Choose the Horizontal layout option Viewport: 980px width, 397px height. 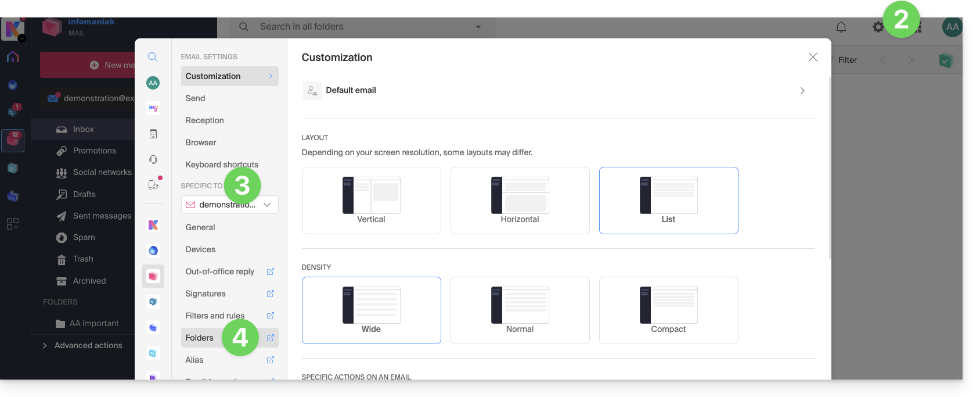[520, 200]
